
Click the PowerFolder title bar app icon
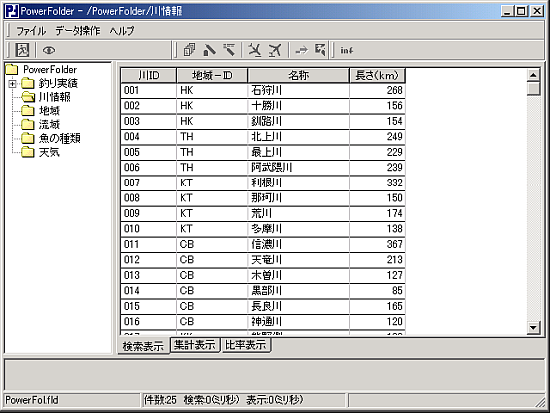12,11
